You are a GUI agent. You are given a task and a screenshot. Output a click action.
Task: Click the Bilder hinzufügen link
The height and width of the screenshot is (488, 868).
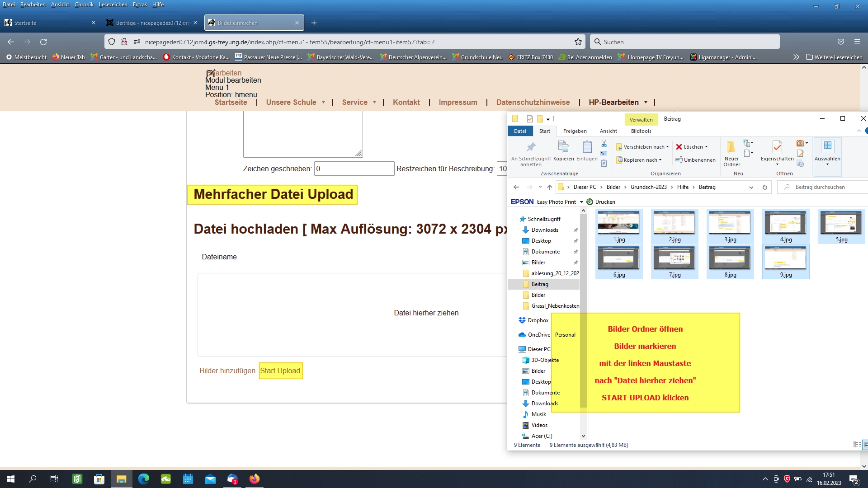227,371
